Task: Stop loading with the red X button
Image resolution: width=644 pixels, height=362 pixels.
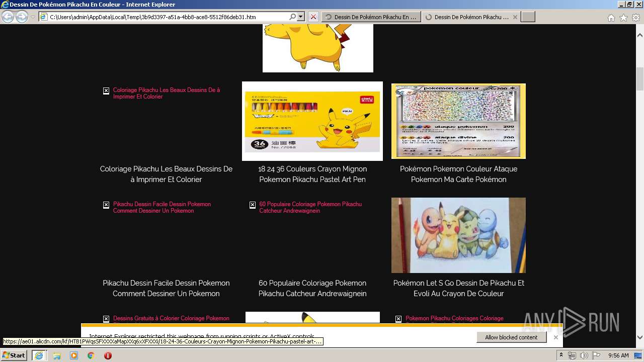Action: click(313, 17)
